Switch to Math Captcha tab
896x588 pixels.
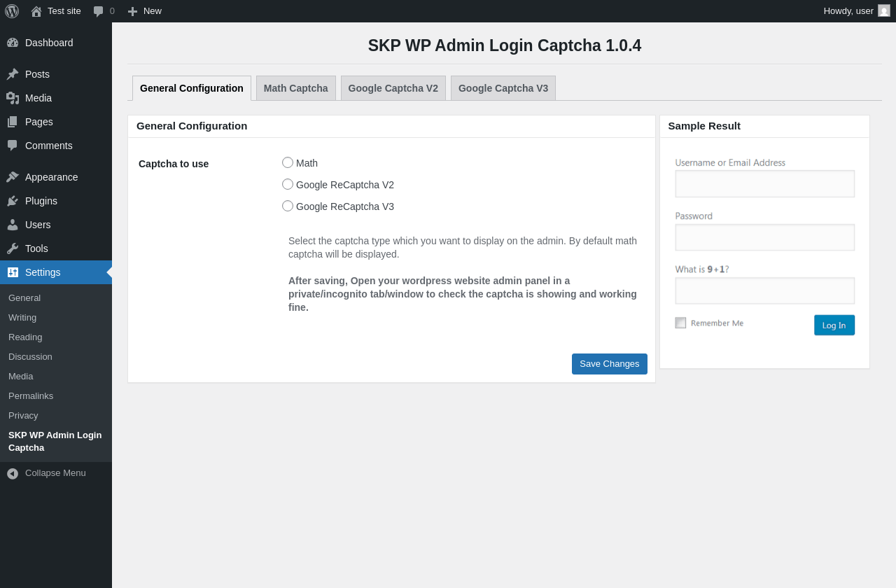tap(296, 88)
